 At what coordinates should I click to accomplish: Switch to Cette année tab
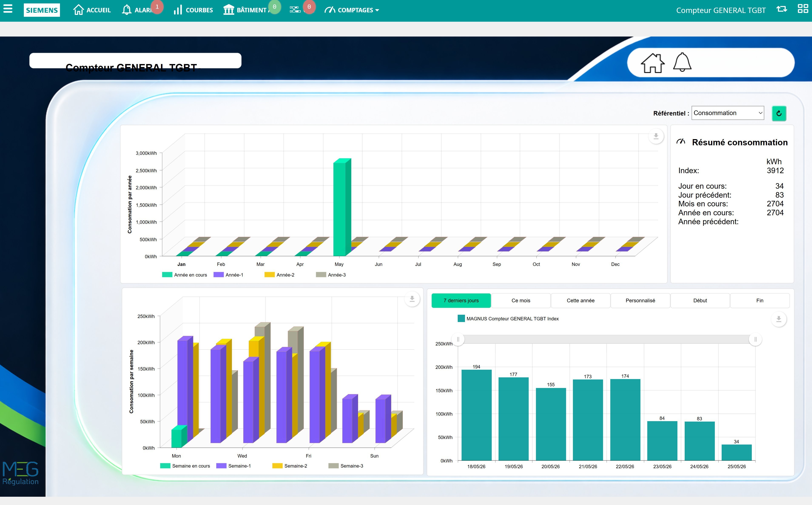[580, 301]
